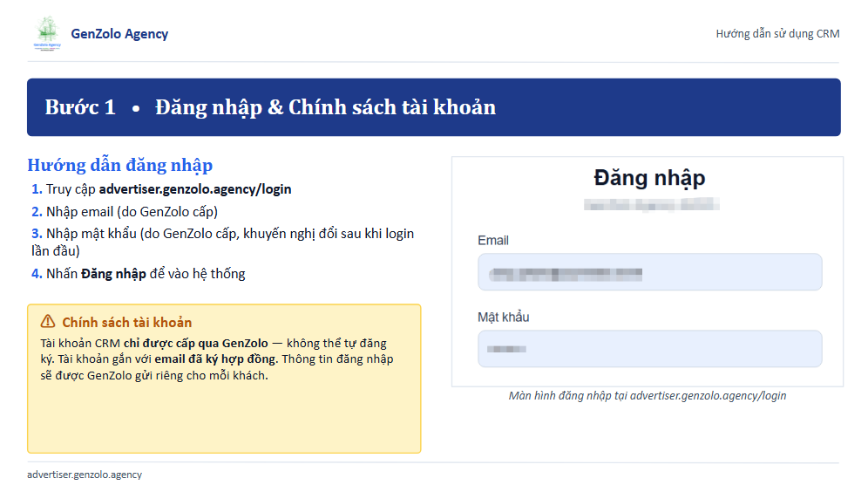868x485 pixels.
Task: Select step 2 'Nhập email (do GenZolo cấp)'
Action: (125, 212)
